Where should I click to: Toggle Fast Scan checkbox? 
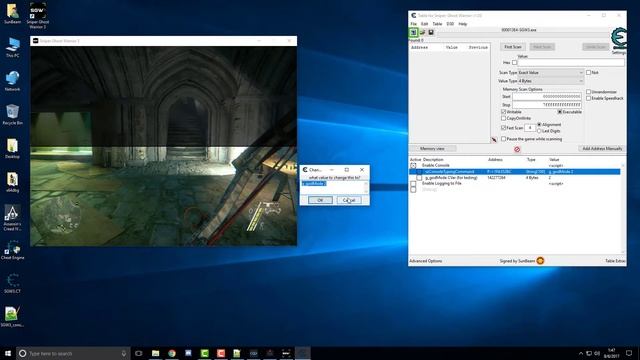pyautogui.click(x=503, y=128)
